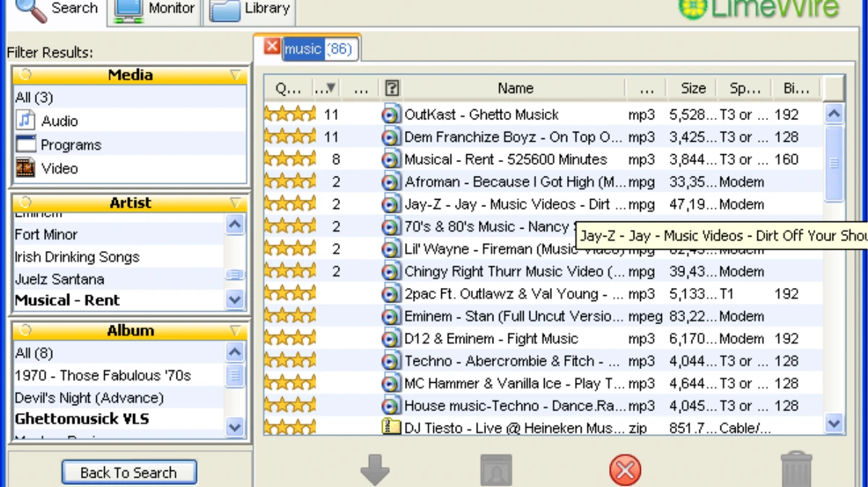Choose Irish Drinking Songs artist
Viewport: 868px width, 487px height.
pyautogui.click(x=77, y=257)
